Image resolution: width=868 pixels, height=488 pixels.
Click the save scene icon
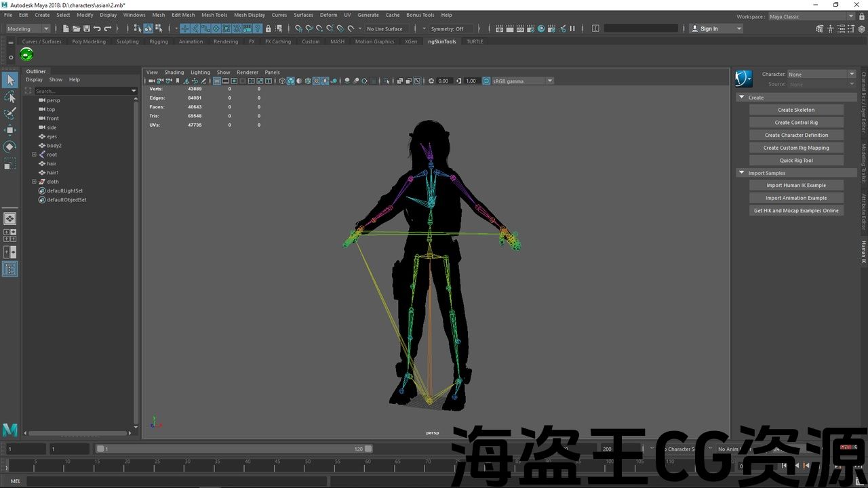(x=86, y=28)
